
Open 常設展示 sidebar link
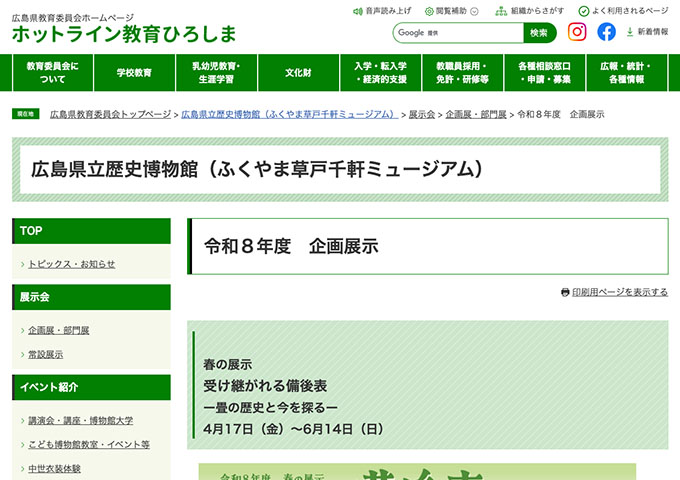pos(46,355)
